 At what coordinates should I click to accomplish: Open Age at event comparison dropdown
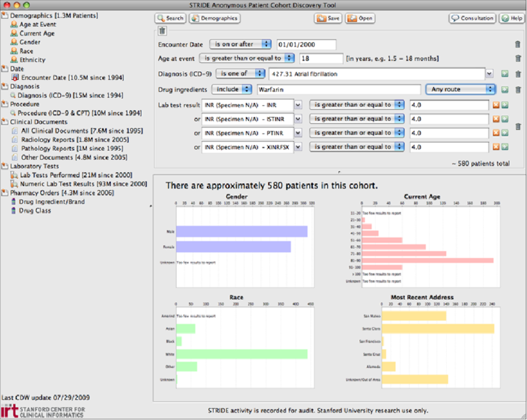[x=247, y=58]
